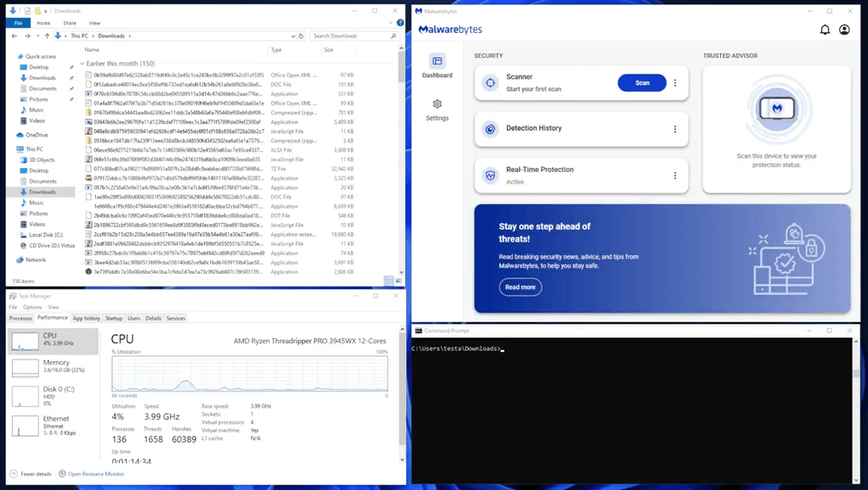Click the Explorer search magnifier icon
Viewport: 868px width, 490px height.
393,36
